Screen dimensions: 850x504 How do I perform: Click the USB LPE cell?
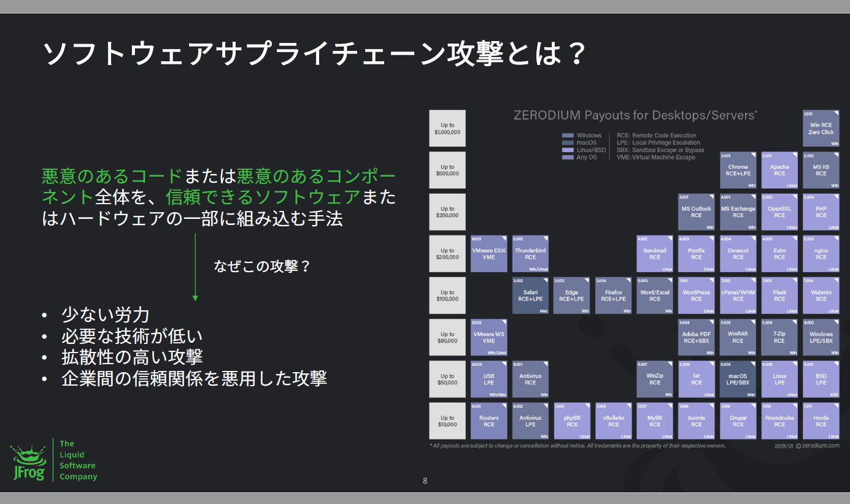[489, 379]
